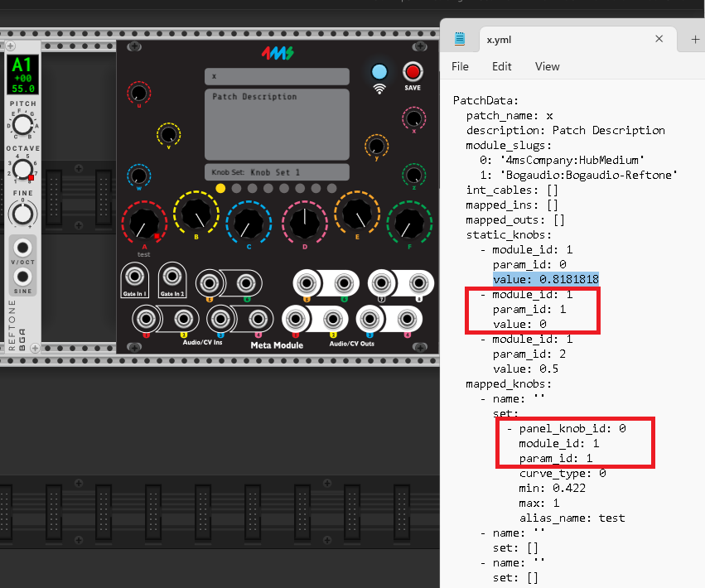Image resolution: width=705 pixels, height=588 pixels.
Task: Select the second knob set button
Action: click(236, 189)
